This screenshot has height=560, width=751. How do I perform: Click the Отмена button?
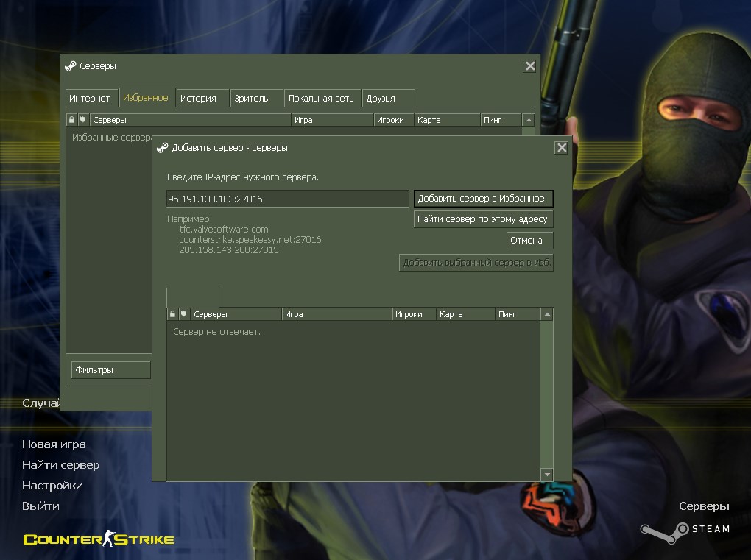(x=529, y=241)
